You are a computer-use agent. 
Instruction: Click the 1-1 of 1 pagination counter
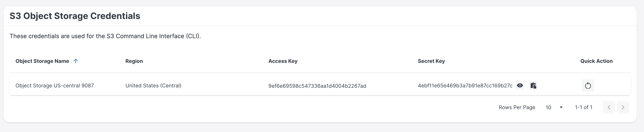click(583, 107)
